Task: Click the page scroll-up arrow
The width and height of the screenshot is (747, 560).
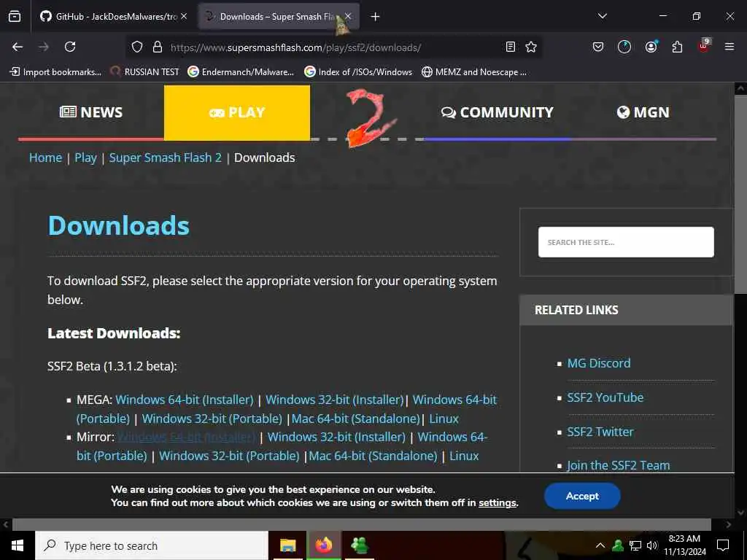Action: pos(740,88)
